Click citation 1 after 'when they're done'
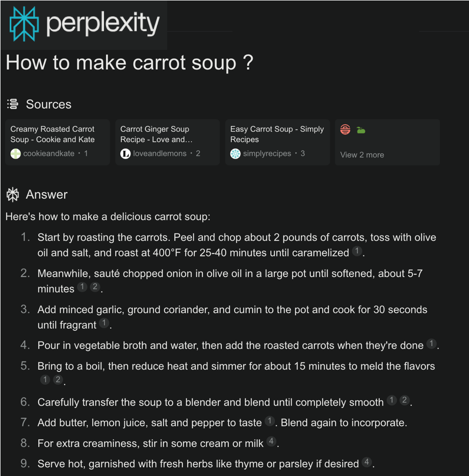The width and height of the screenshot is (469, 476). 431,344
